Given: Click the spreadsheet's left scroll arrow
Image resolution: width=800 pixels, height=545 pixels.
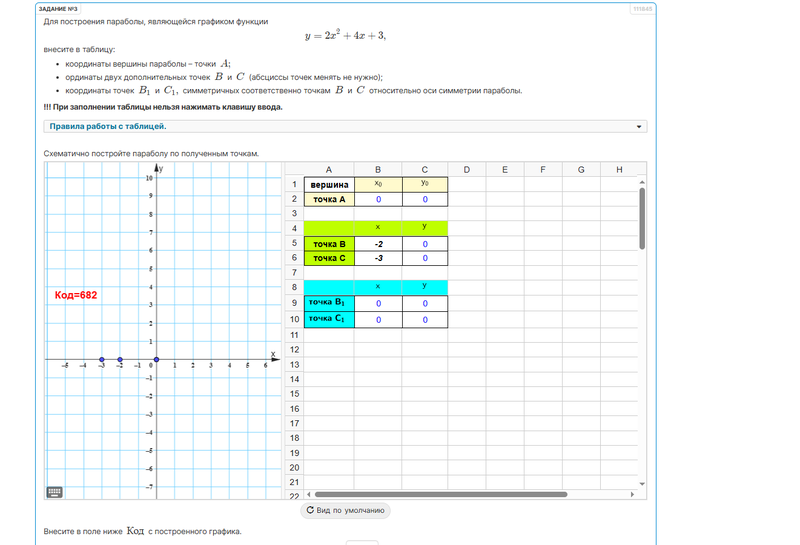Looking at the screenshot, I should click(x=308, y=494).
